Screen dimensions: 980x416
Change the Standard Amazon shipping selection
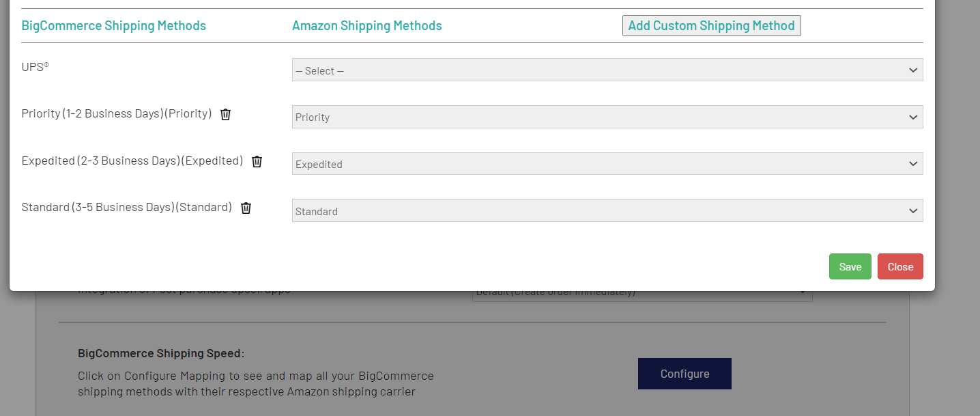tap(607, 210)
